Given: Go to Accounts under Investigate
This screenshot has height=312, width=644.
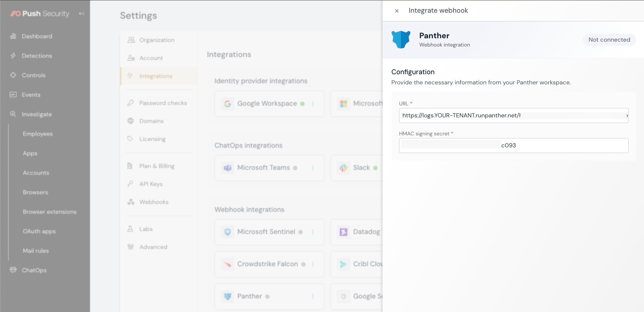Looking at the screenshot, I should point(36,173).
